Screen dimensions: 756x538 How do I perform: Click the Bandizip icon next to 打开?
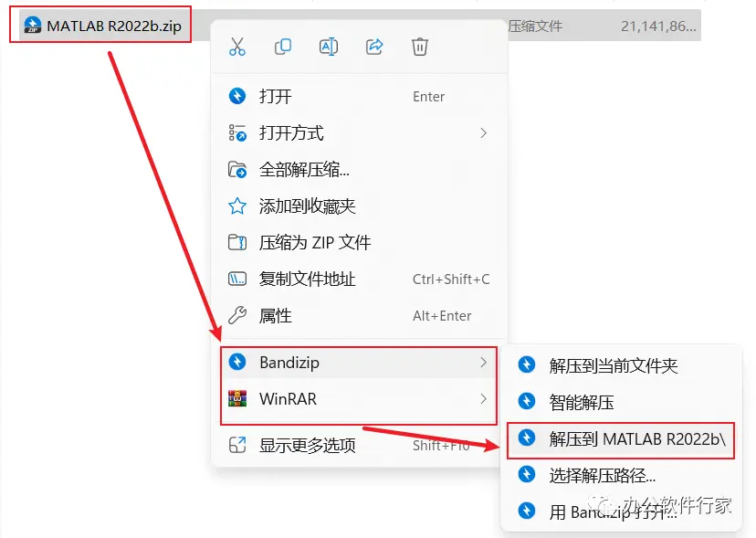237,96
